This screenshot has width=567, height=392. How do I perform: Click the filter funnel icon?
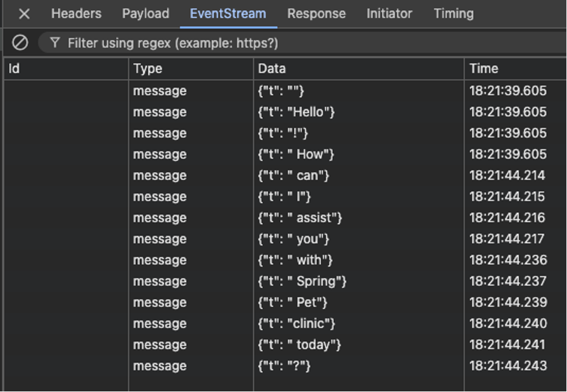point(55,43)
